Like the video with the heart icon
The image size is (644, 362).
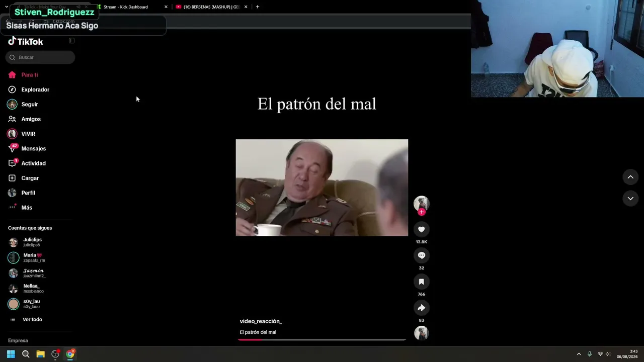[x=421, y=229]
